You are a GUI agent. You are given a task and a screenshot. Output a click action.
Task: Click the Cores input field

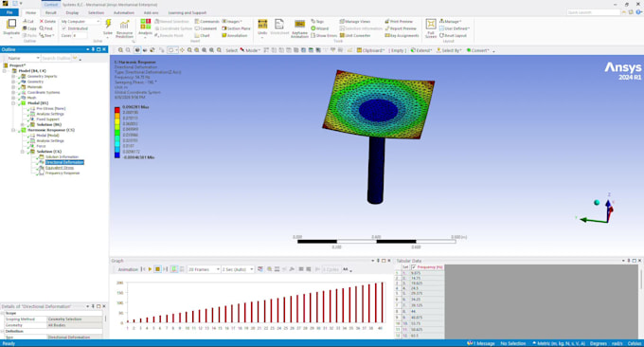(80, 35)
